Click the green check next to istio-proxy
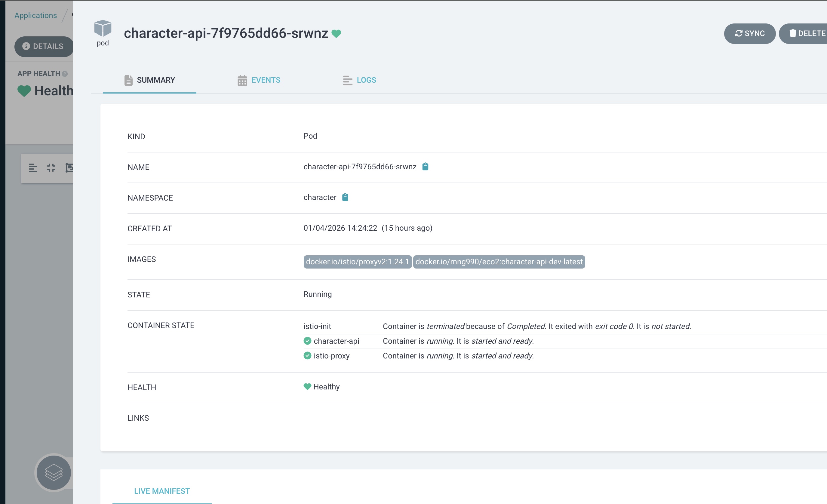 point(307,356)
